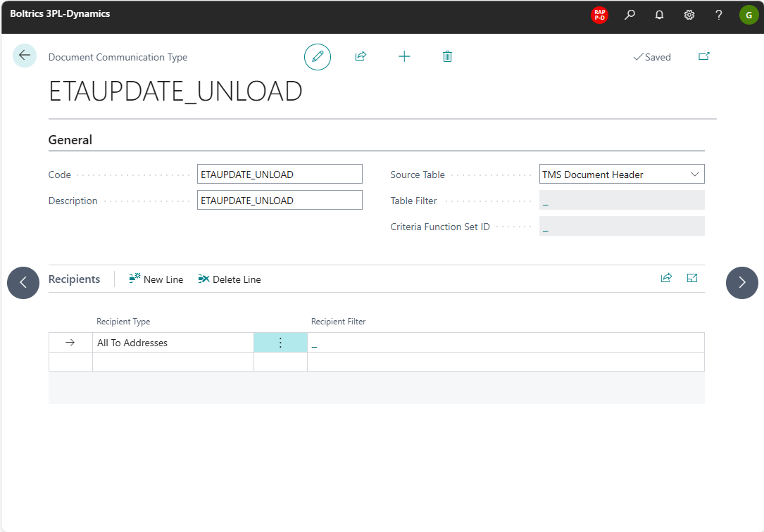
Task: Click the Description input field
Action: 280,201
